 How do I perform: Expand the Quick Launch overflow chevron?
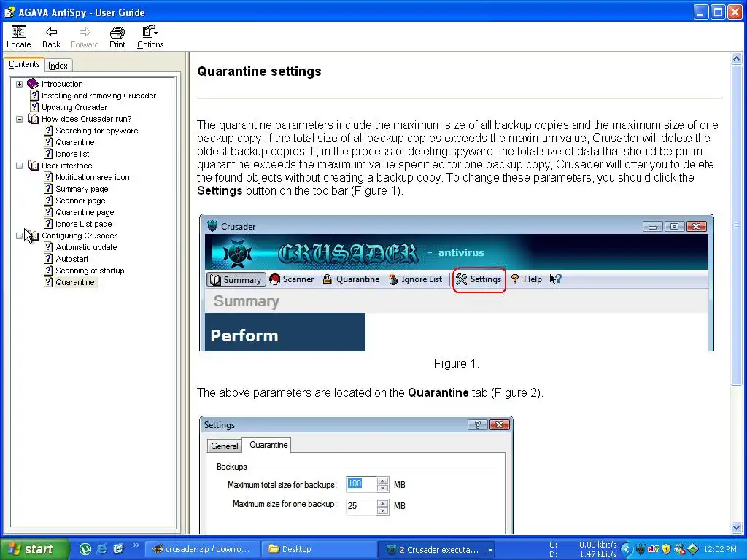point(136,545)
